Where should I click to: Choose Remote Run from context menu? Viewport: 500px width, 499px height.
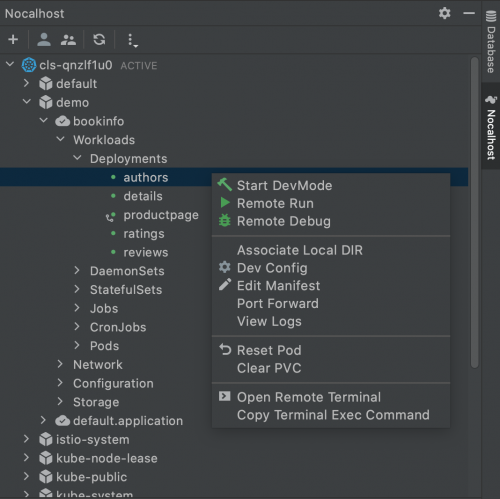click(x=331, y=203)
